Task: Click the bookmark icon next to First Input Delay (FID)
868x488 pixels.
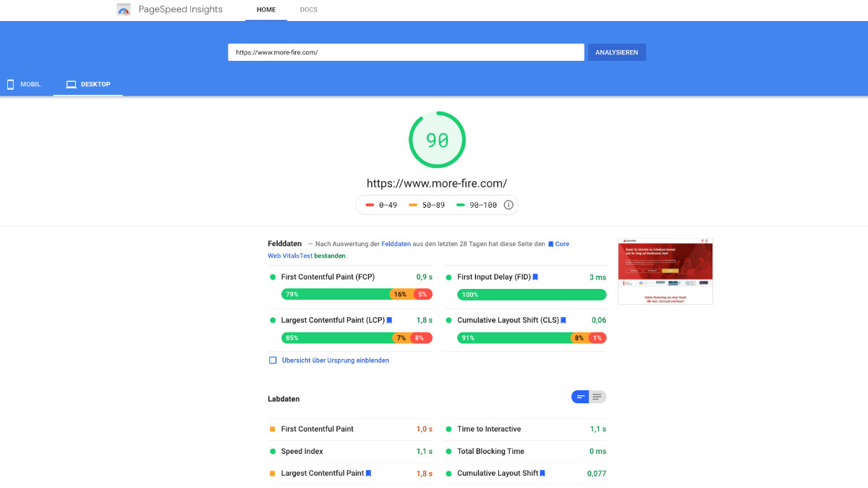Action: [x=535, y=277]
